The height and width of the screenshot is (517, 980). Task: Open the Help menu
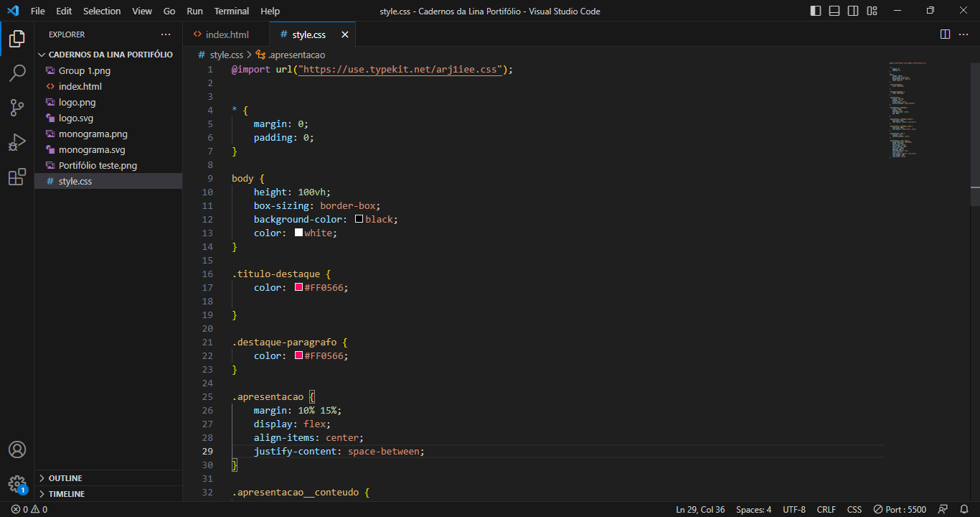270,11
